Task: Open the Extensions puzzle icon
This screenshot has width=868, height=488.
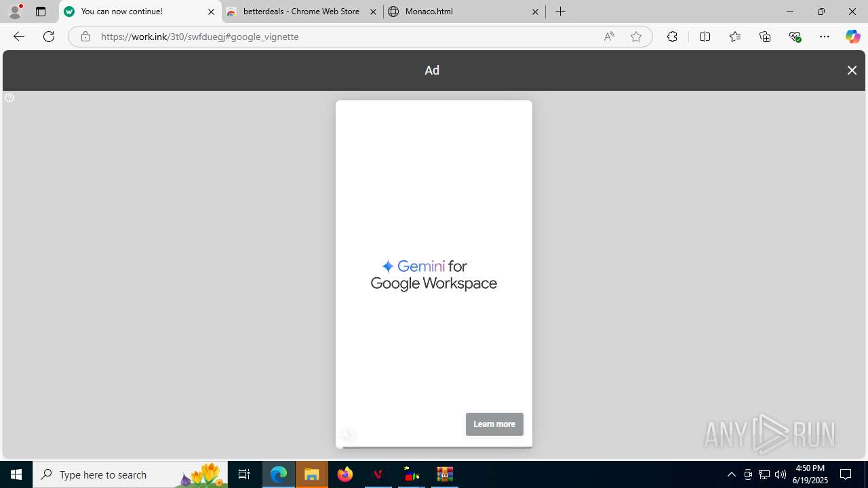Action: click(672, 37)
